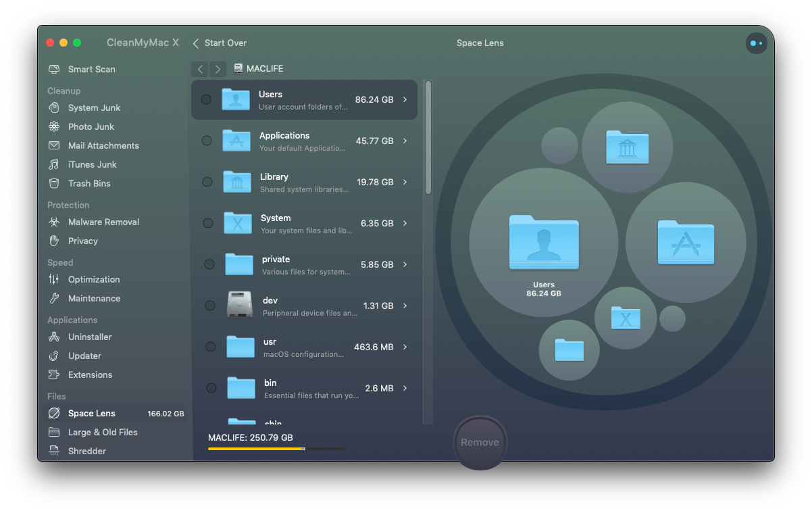Click the Malware Removal biohazard icon
This screenshot has width=812, height=511.
pyautogui.click(x=54, y=222)
